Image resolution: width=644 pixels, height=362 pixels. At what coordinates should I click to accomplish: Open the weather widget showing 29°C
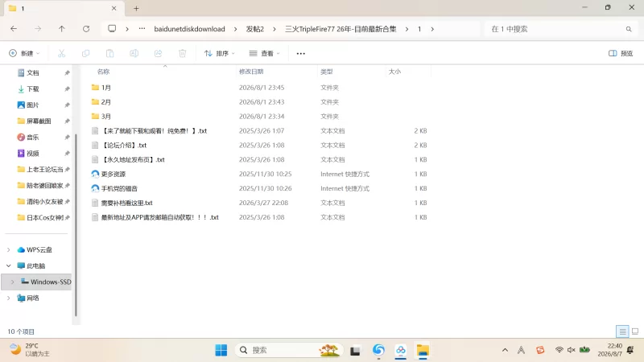click(30, 350)
